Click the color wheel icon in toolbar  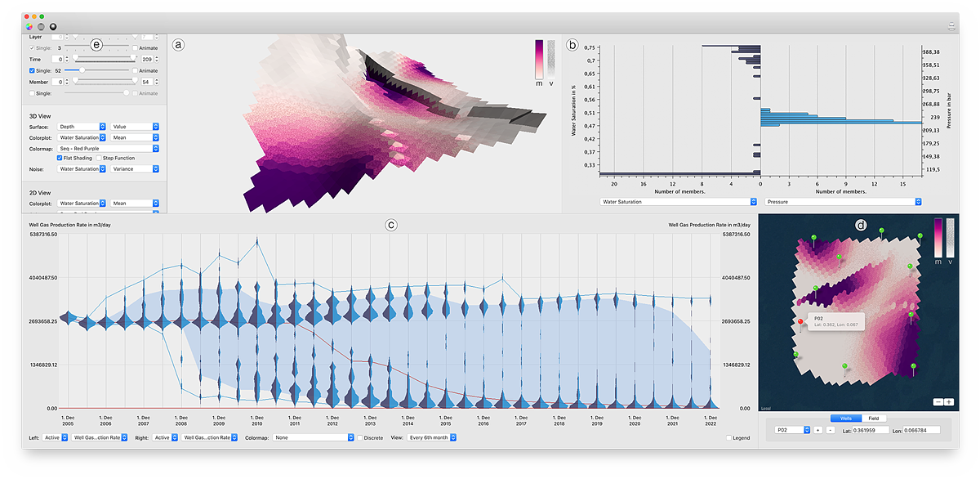click(29, 26)
